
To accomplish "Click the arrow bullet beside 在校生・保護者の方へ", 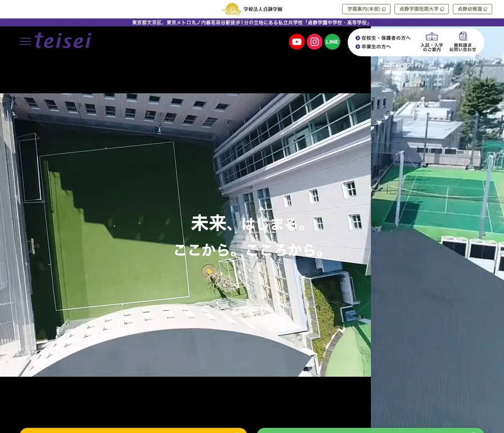I will (x=357, y=38).
